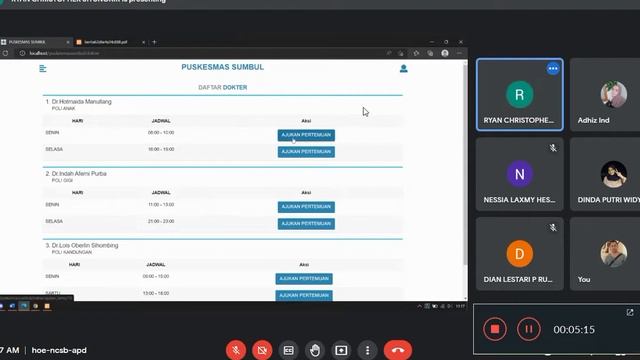Open the browser settings ellipsis menu
The width and height of the screenshot is (640, 360).
point(459,53)
